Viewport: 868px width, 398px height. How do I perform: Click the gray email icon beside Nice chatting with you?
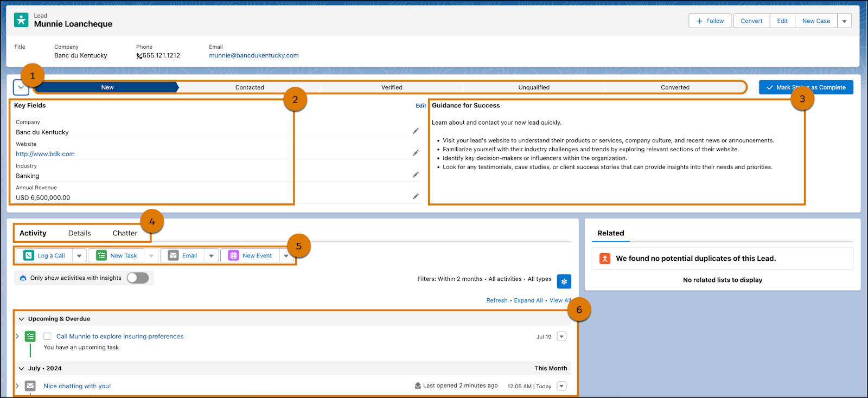[30, 386]
